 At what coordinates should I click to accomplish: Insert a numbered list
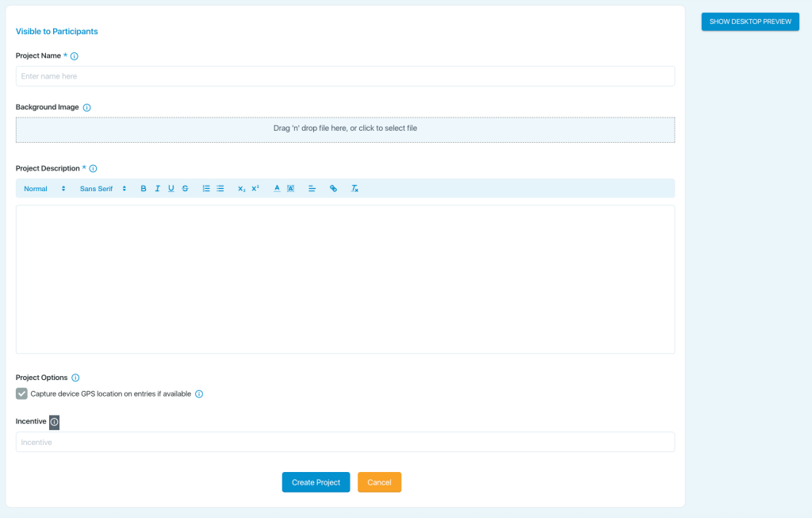tap(206, 189)
